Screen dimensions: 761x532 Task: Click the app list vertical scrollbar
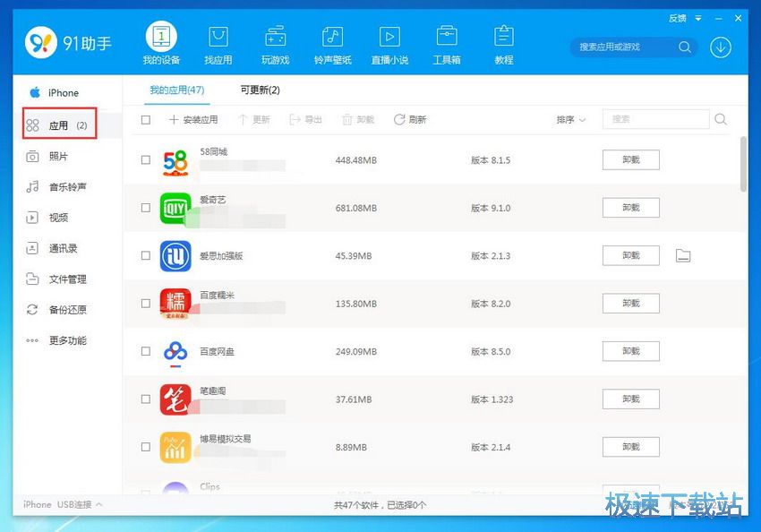pos(743,164)
